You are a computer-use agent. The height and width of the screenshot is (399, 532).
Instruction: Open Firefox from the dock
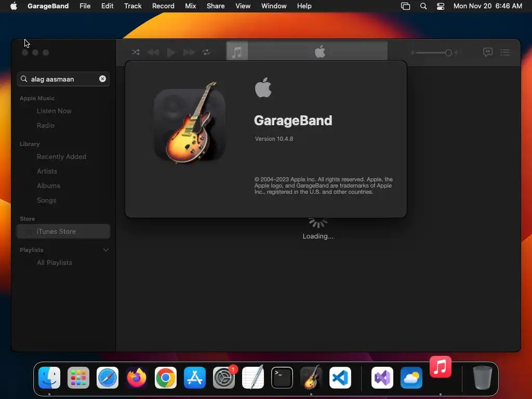click(137, 378)
